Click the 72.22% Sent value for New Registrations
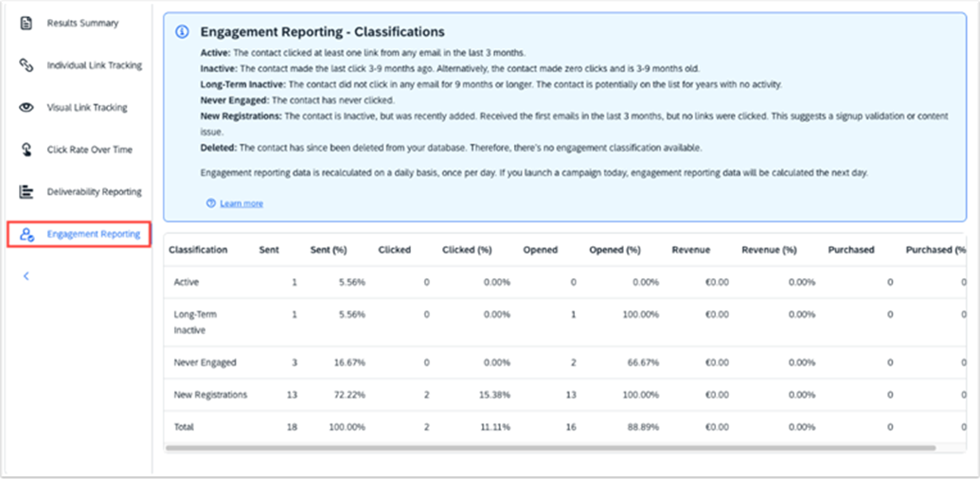This screenshot has height=479, width=980. pyautogui.click(x=350, y=395)
